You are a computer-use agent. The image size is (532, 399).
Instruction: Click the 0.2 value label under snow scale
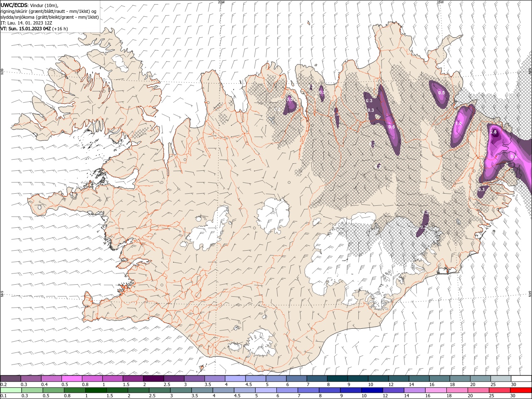[3, 384]
